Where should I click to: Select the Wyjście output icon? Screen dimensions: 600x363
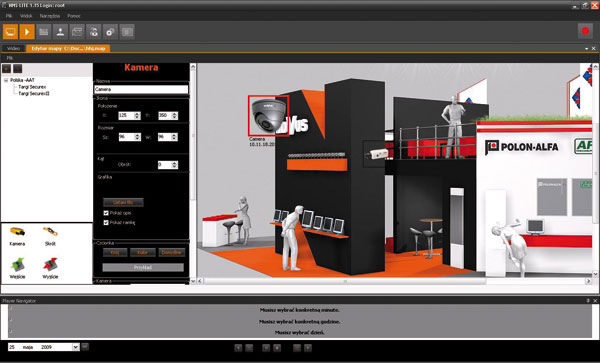coord(50,264)
